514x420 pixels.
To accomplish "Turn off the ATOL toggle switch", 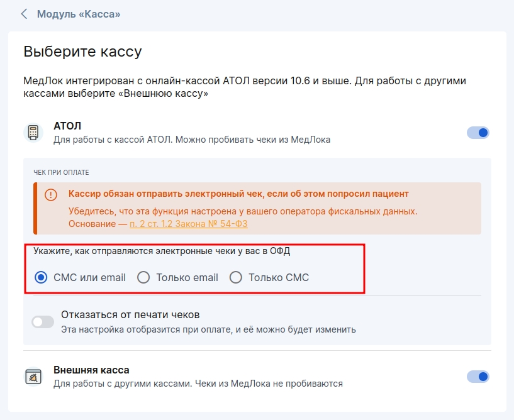I will tap(478, 133).
